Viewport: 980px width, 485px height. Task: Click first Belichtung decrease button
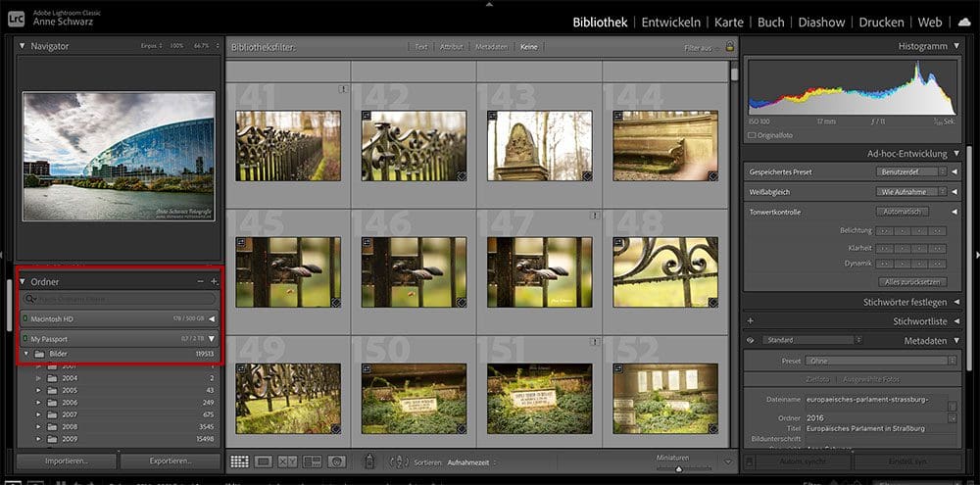click(x=884, y=231)
